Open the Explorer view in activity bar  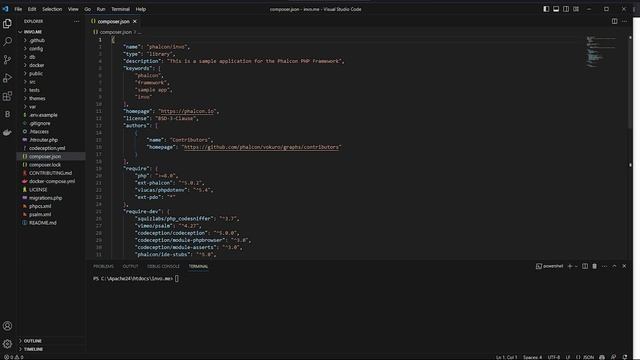7,24
